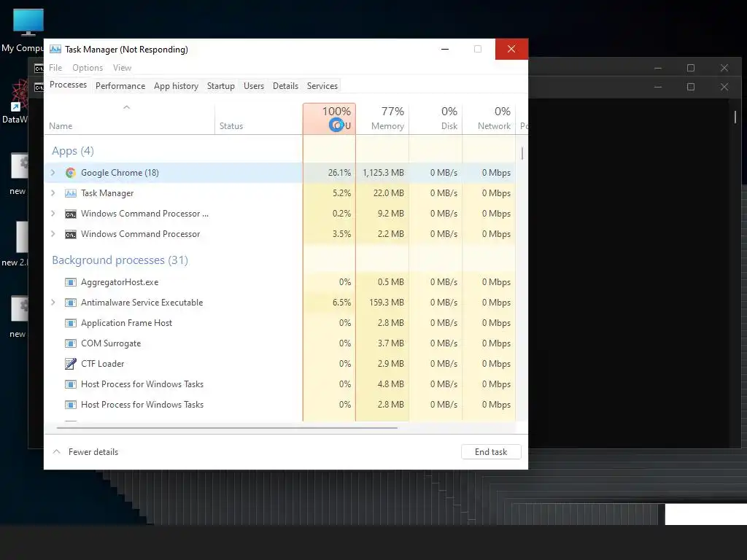Select the Processes tab
747x560 pixels.
[x=68, y=85]
